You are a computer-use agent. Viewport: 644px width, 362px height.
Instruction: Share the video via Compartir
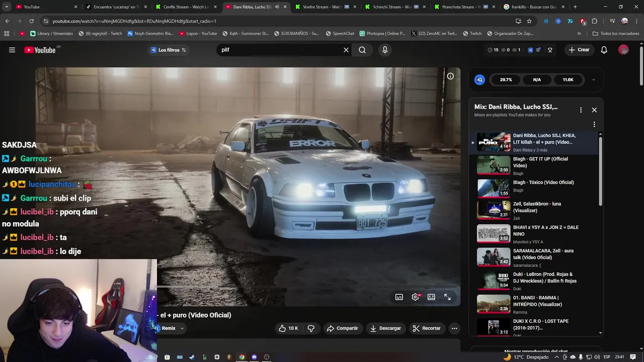coord(342,328)
